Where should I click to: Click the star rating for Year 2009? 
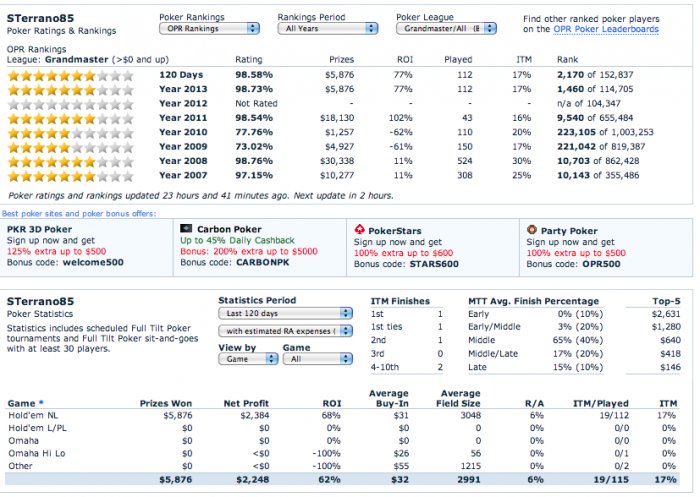click(x=71, y=147)
